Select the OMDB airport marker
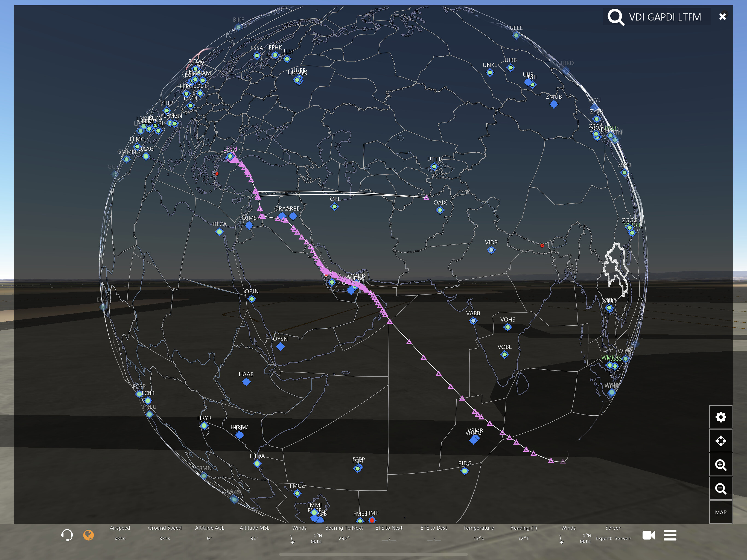747x560 pixels. 356,282
